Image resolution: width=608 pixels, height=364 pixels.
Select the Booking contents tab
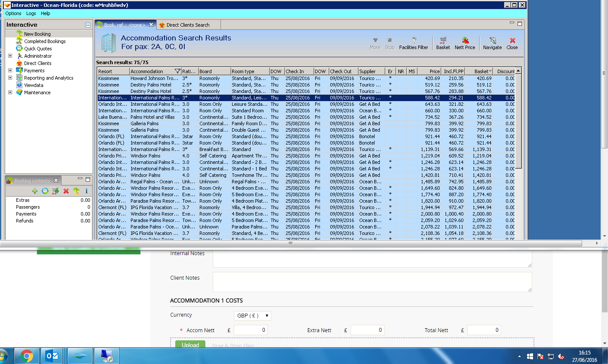coord(32,181)
